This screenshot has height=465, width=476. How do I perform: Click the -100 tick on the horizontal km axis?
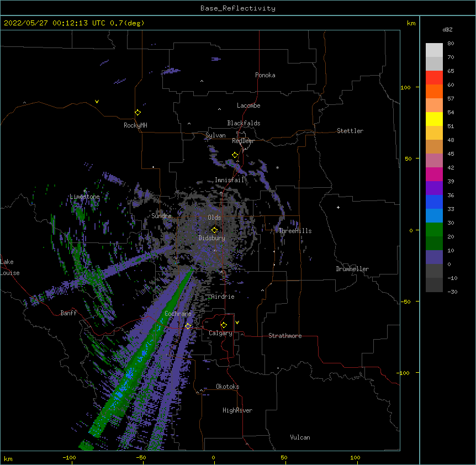(69, 457)
